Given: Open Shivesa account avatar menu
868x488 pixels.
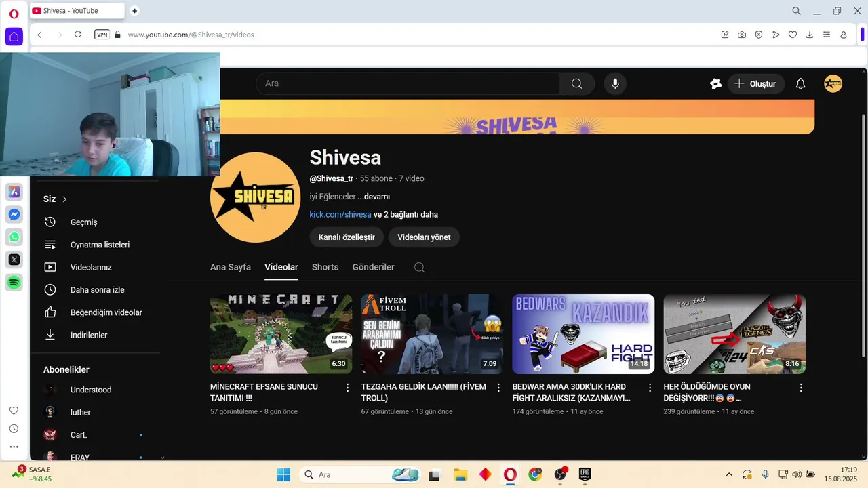Looking at the screenshot, I should pyautogui.click(x=833, y=83).
